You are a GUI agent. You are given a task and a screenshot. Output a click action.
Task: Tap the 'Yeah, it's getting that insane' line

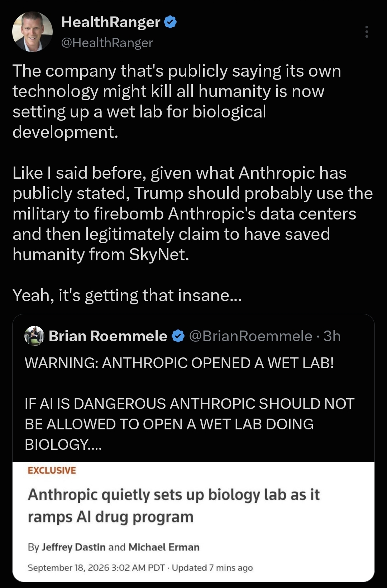(127, 296)
